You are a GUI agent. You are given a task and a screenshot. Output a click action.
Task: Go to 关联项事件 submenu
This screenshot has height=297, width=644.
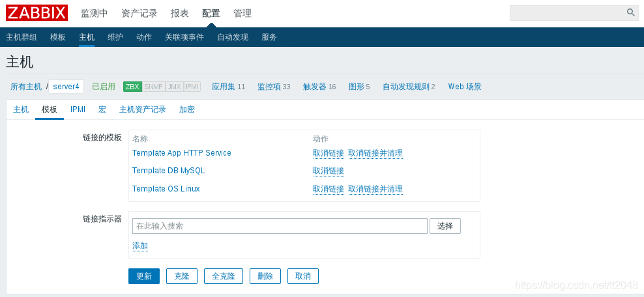click(184, 37)
